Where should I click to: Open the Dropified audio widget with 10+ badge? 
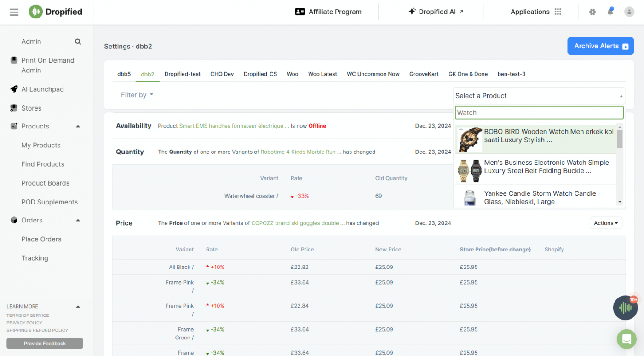tap(625, 308)
